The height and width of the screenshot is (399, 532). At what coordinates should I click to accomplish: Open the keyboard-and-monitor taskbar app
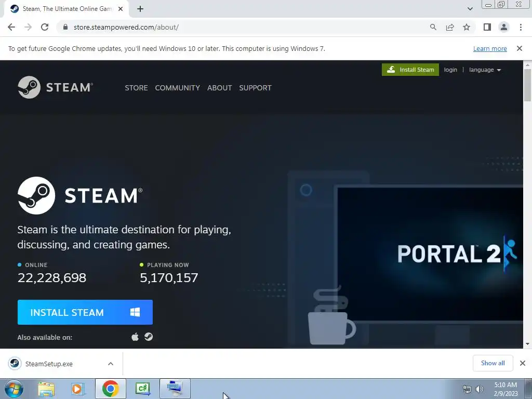(x=175, y=389)
